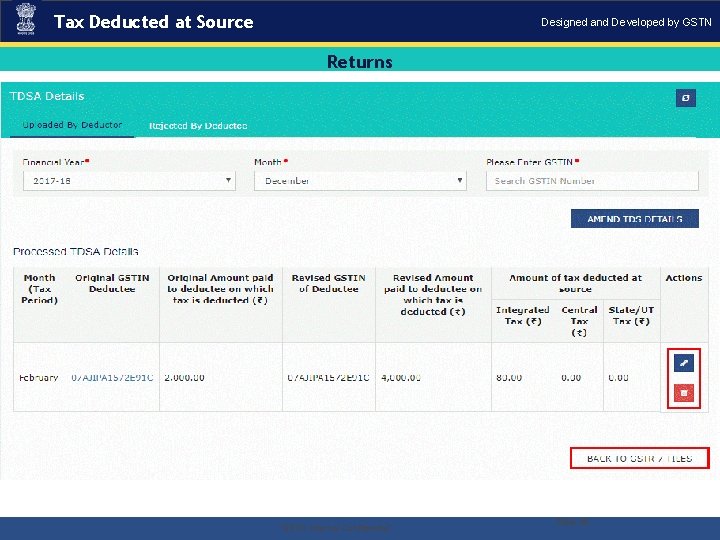Switch to Rejected By Deductee tab
This screenshot has height=540, width=720.
coord(198,126)
